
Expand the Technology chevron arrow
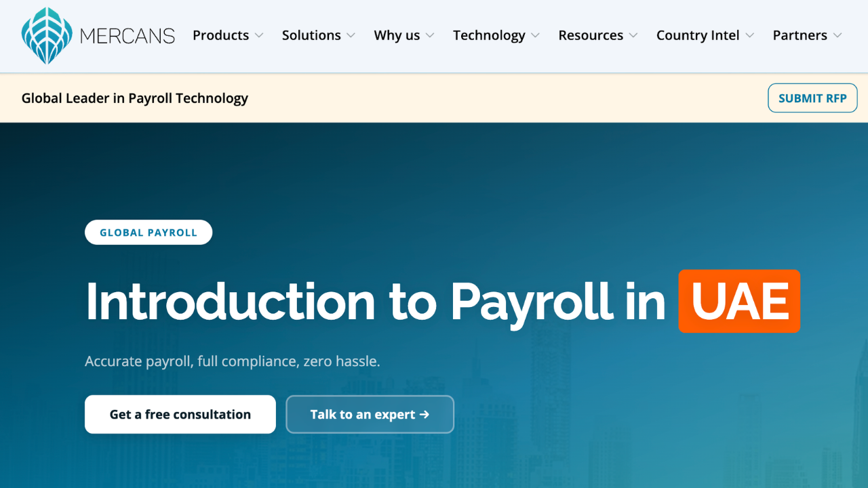click(535, 36)
